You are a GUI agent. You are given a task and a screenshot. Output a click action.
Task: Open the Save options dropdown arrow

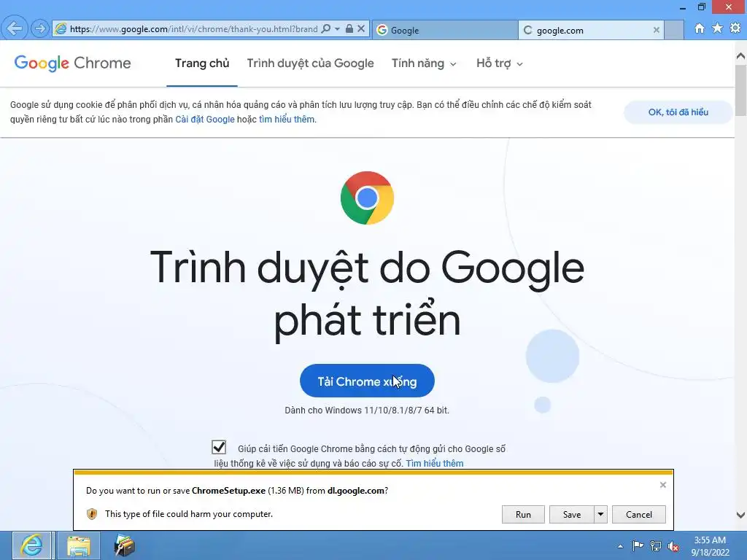tap(601, 514)
